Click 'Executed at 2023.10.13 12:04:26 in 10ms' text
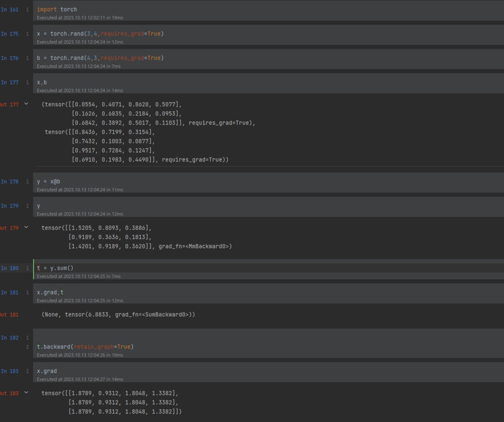This screenshot has width=504, height=422. 80,355
